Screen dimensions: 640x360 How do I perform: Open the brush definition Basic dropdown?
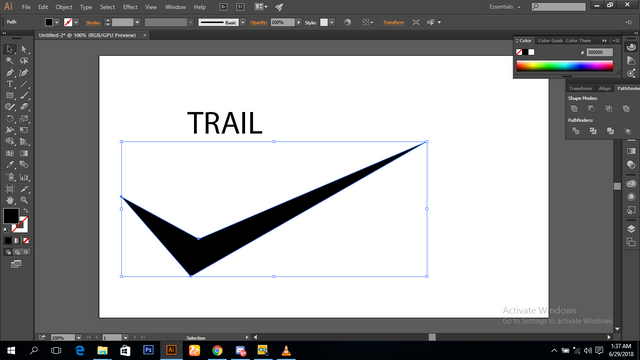(243, 22)
